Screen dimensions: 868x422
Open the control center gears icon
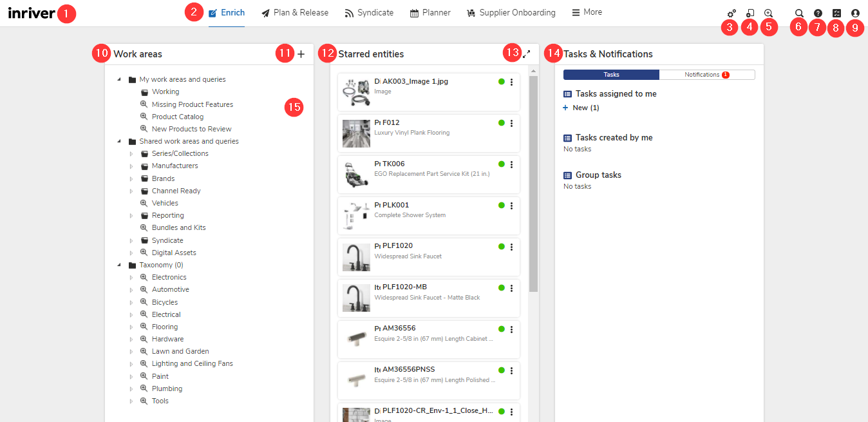pos(731,13)
